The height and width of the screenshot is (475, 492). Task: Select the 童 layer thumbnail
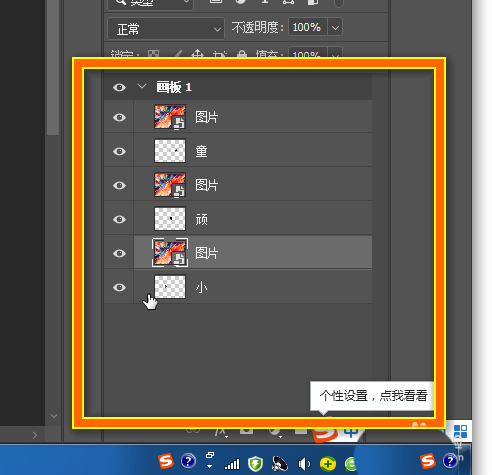click(x=170, y=151)
